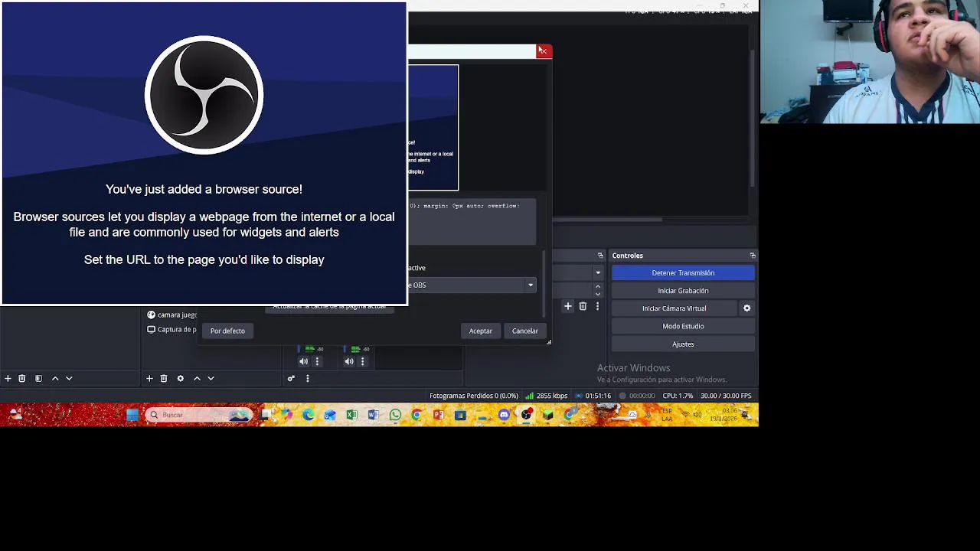This screenshot has height=551, width=980.
Task: Dismiss the properties dialog with Cancelar
Action: (525, 331)
